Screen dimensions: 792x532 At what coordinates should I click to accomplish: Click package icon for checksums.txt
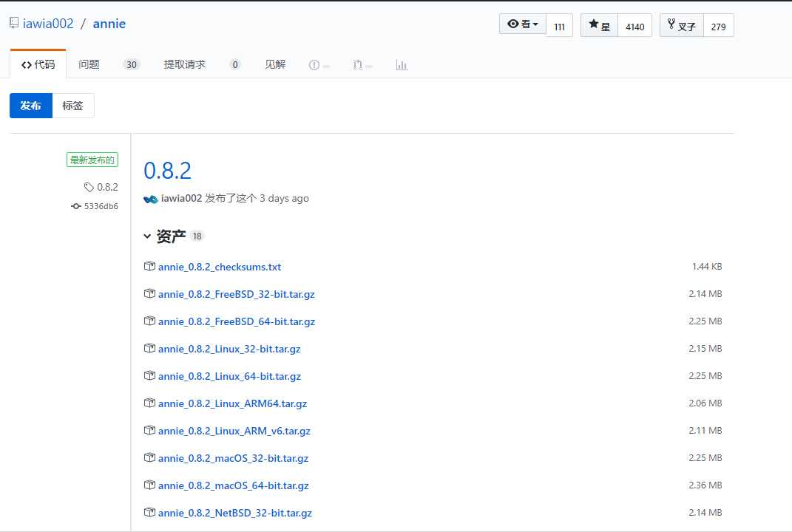point(149,266)
